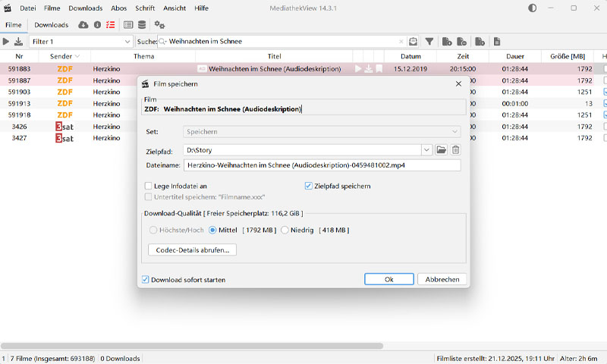Screen dimensions: 607x364
Task: Click the trash icon beside Zielpfad
Action: coord(455,150)
